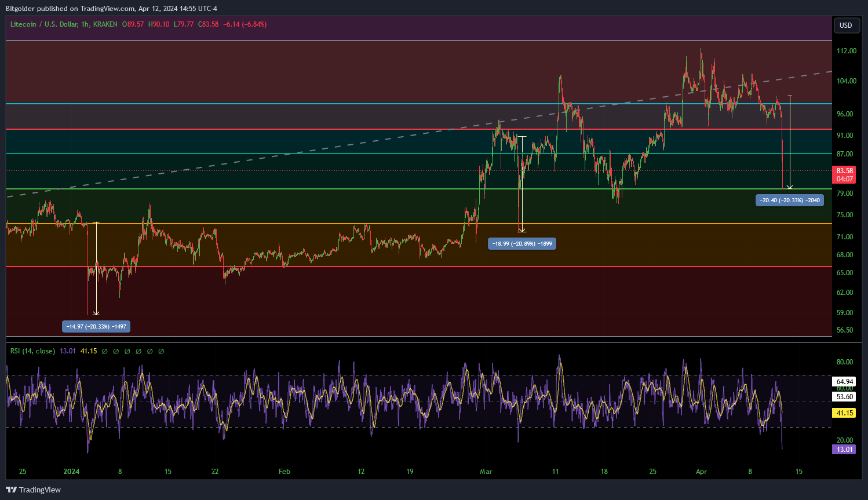Click the close value C83.58 in legend
Screen dimensions: 868x500
click(209, 24)
